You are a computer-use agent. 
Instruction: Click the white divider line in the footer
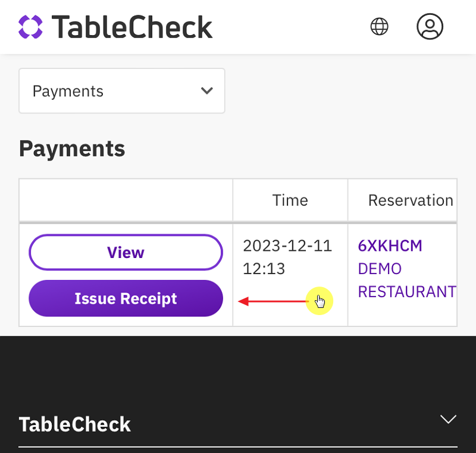point(238,446)
